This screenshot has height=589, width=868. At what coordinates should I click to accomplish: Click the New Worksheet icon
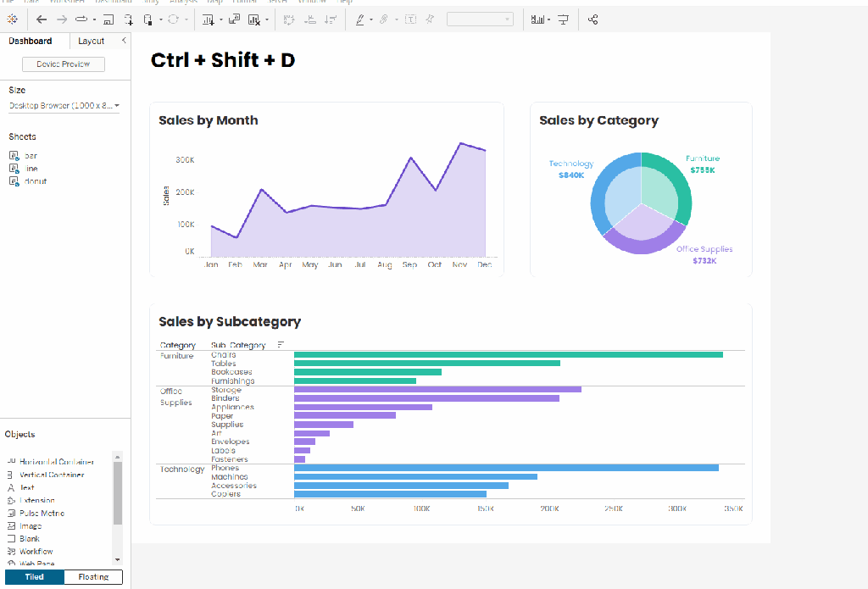(209, 20)
